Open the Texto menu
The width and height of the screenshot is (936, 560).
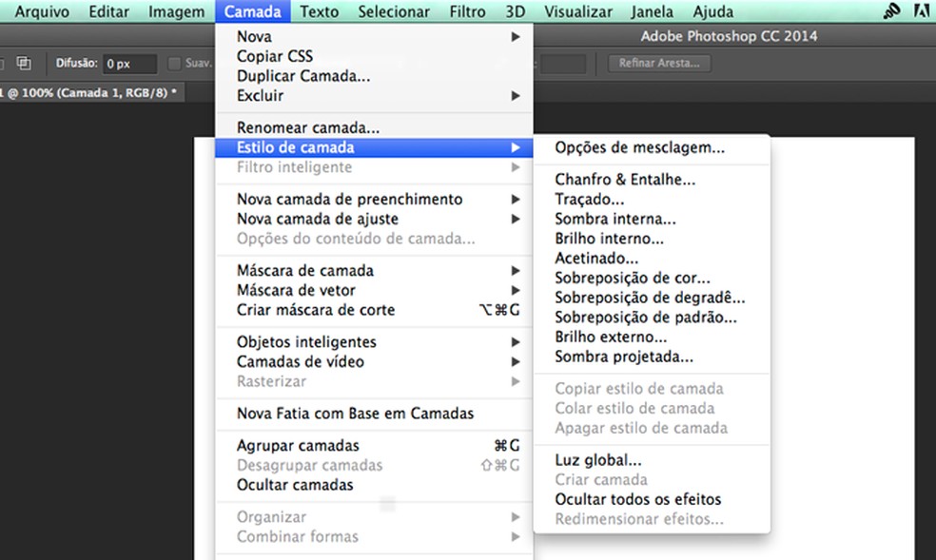[x=320, y=11]
